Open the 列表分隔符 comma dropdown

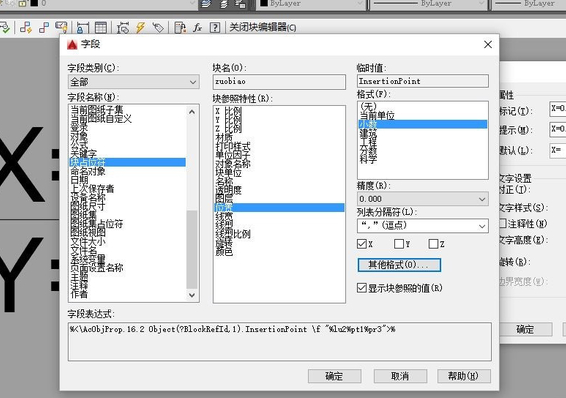point(423,226)
